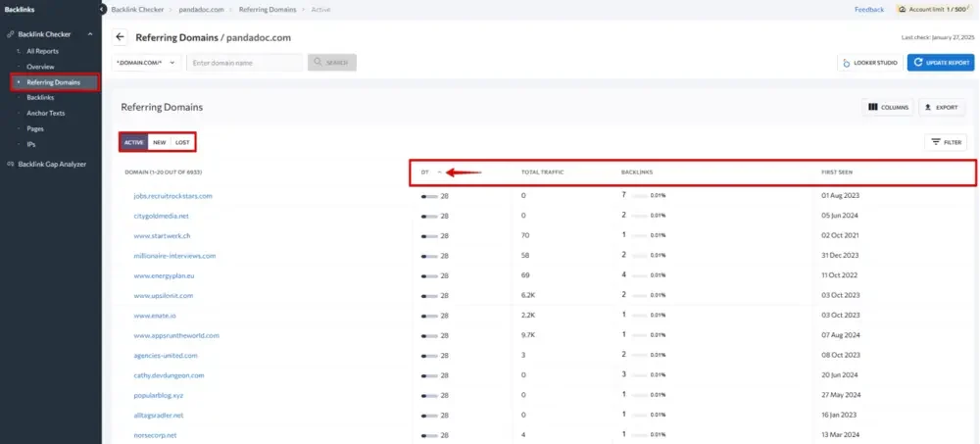Click the Backlink Checker link icon in sidebar

[x=10, y=34]
